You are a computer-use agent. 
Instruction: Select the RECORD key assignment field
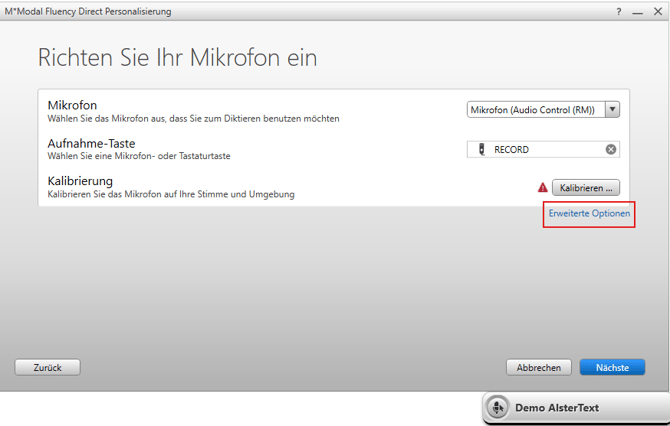click(543, 150)
